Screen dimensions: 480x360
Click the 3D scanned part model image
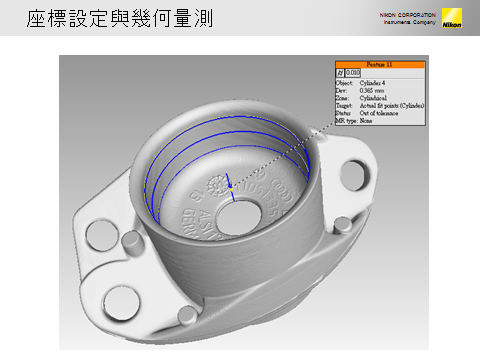click(x=244, y=202)
